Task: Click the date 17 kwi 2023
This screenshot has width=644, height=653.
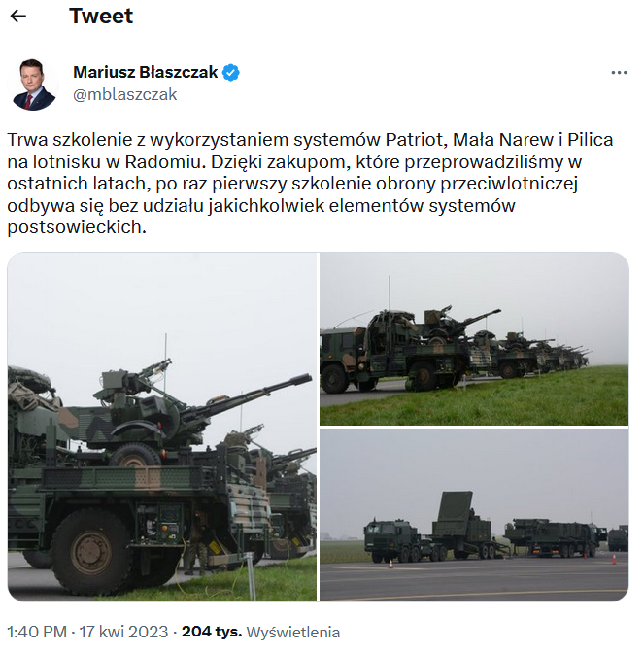Action: 123,632
